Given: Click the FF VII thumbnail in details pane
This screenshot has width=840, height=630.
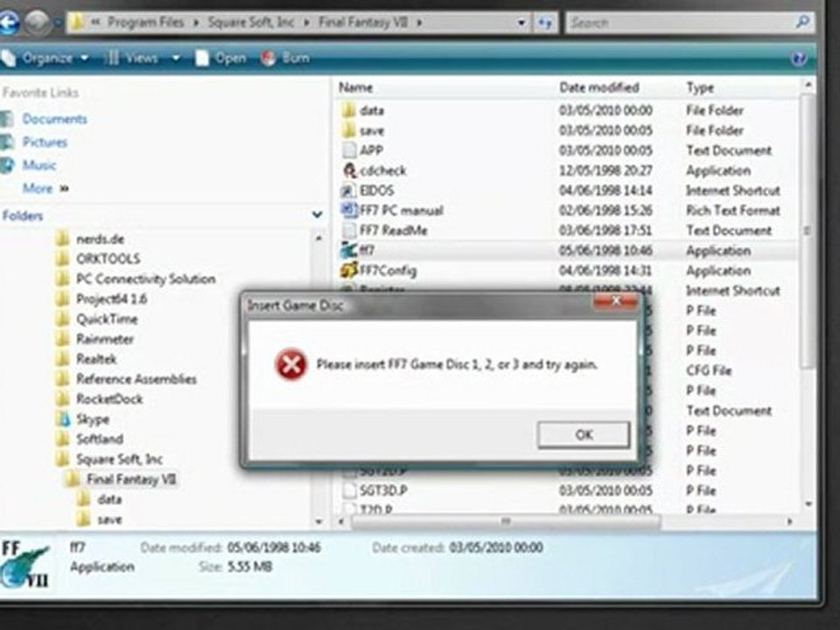Looking at the screenshot, I should click(25, 565).
